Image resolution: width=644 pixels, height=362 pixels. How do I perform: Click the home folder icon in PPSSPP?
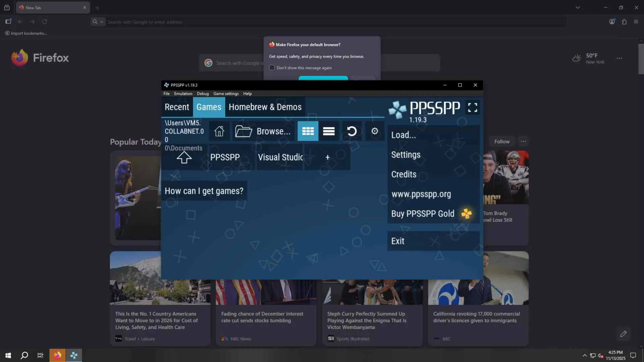219,131
